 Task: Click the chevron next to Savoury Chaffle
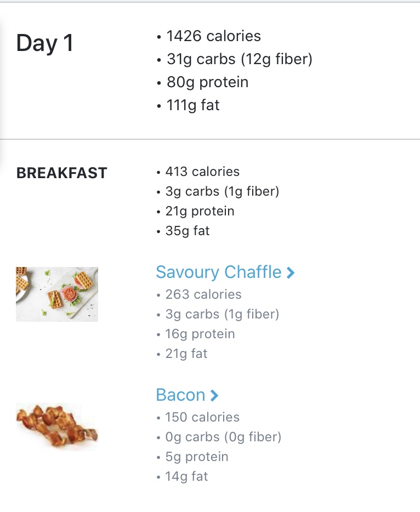[x=291, y=273]
